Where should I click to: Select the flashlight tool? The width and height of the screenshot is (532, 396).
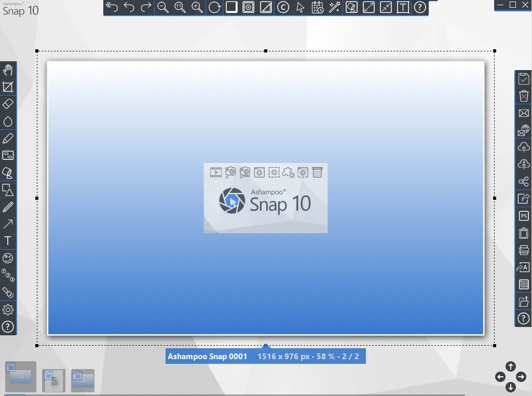point(8,293)
